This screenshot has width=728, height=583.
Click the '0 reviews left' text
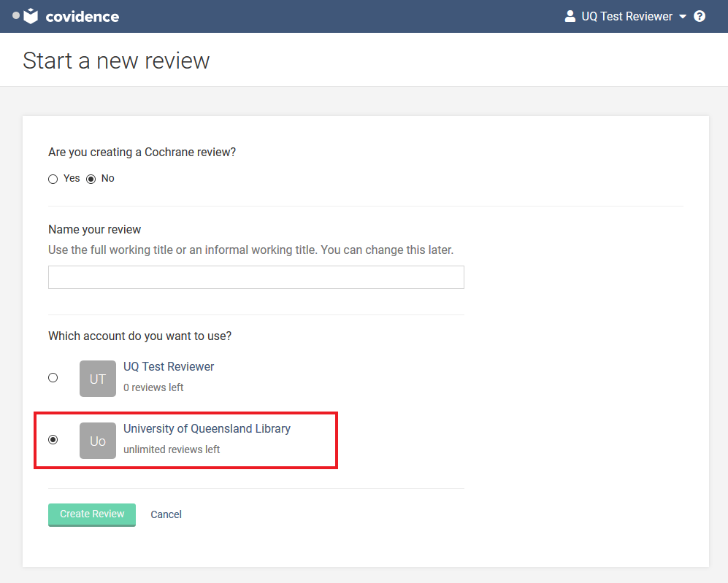[153, 387]
